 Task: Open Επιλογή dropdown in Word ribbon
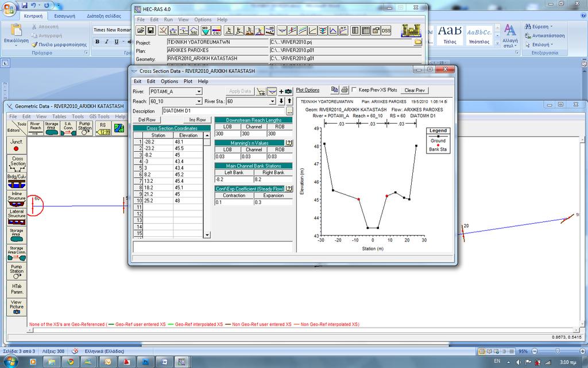pos(551,45)
